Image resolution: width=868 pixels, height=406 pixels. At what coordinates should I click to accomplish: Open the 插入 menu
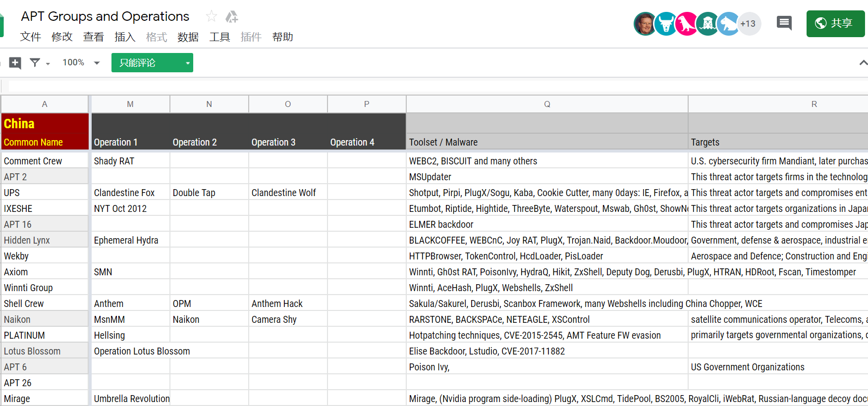(x=124, y=37)
